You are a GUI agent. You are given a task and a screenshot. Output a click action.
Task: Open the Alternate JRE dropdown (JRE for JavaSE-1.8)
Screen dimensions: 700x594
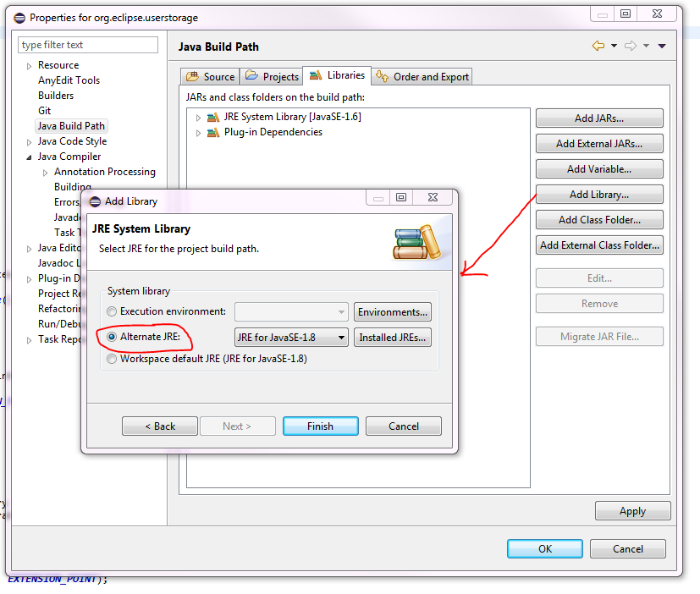[291, 338]
